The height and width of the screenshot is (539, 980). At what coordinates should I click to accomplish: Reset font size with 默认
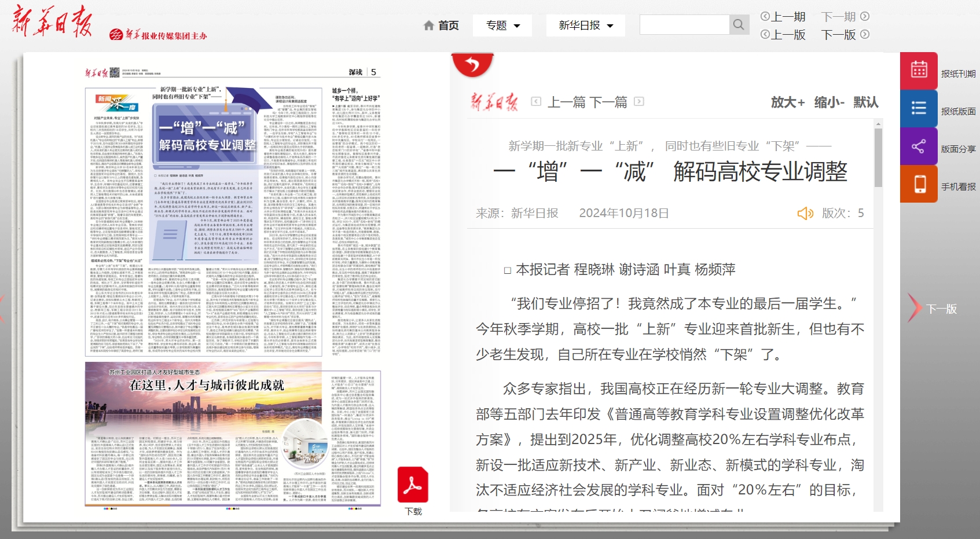pyautogui.click(x=866, y=102)
